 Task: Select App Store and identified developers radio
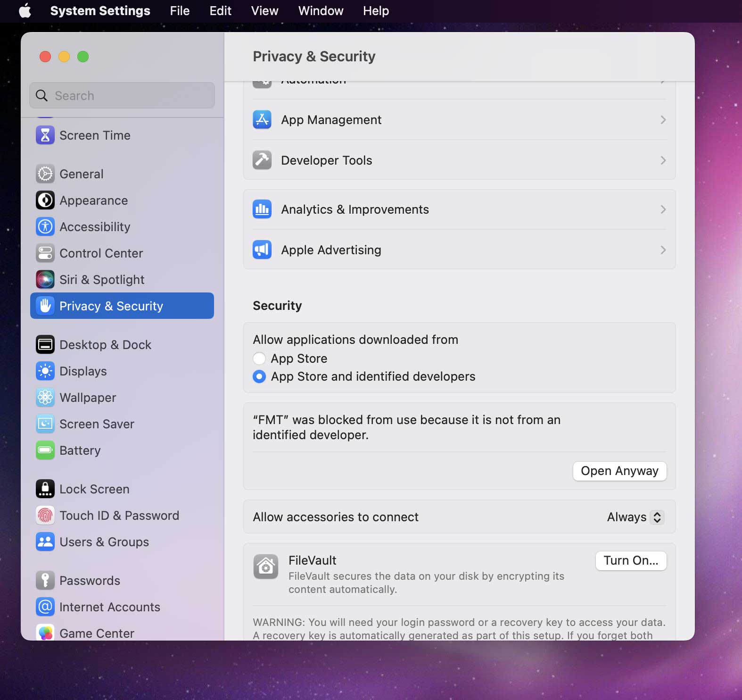(x=259, y=376)
